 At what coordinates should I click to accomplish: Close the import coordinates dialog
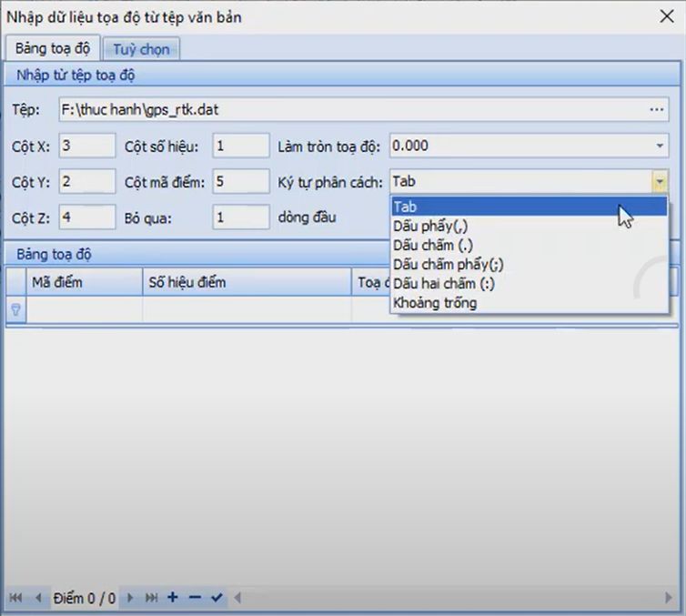[664, 15]
